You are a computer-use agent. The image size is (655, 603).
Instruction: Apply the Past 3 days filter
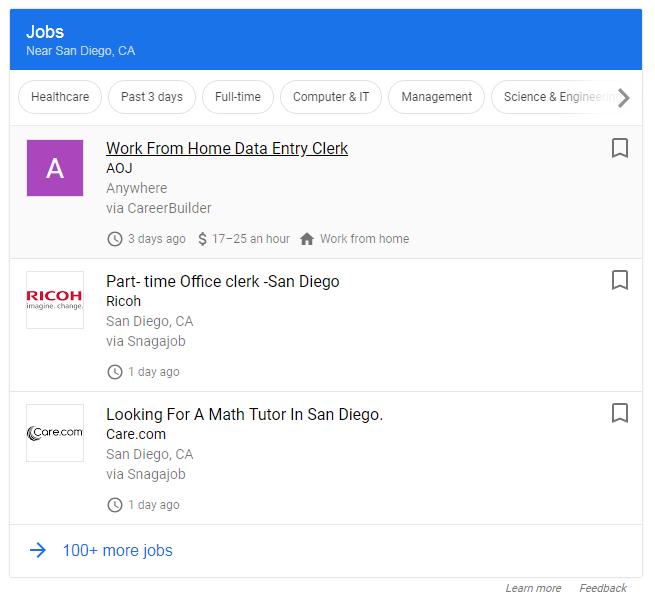click(152, 97)
